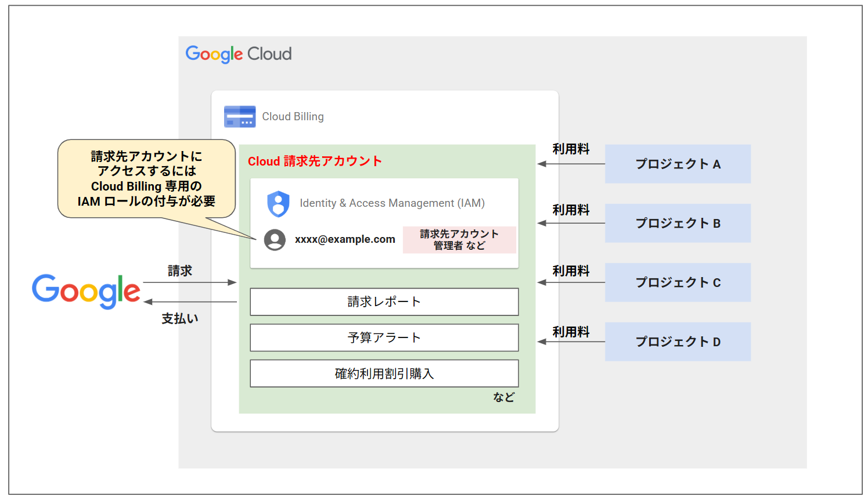Click the 支払い label below the arrow

(180, 318)
